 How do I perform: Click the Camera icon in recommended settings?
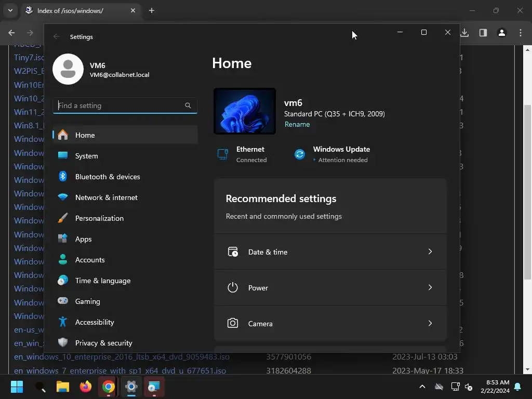point(233,323)
